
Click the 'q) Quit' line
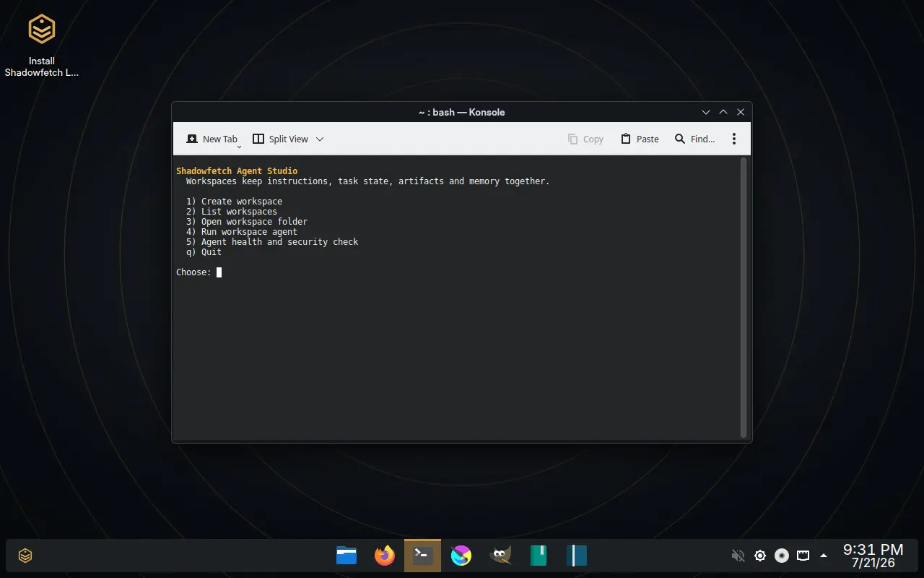[204, 252]
